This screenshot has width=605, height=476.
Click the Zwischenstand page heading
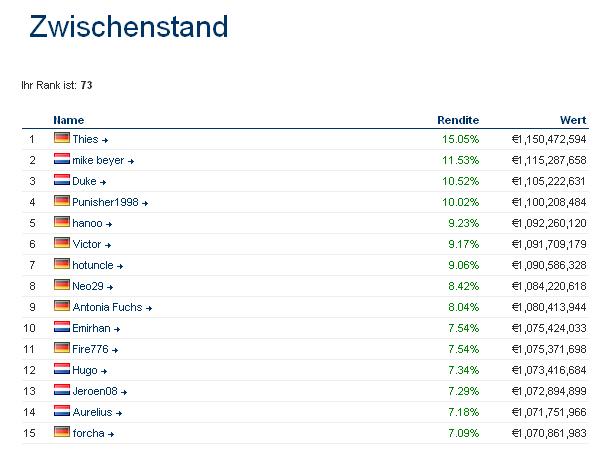[x=129, y=26]
